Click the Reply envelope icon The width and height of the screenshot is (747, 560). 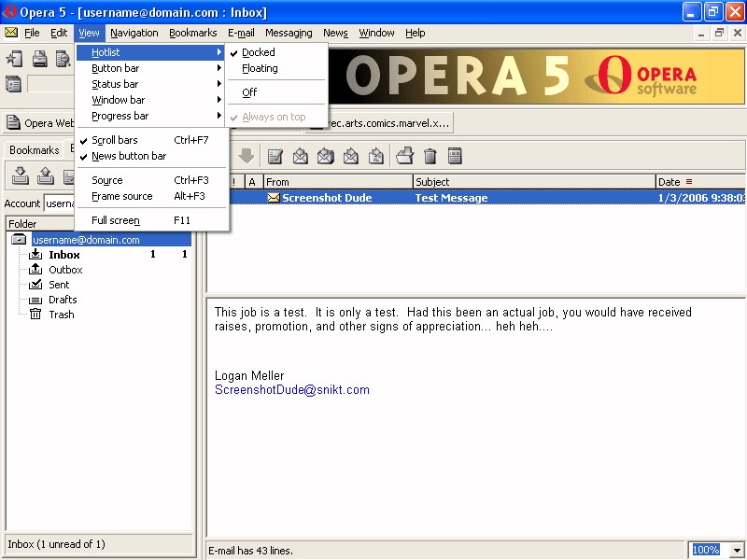[x=300, y=156]
